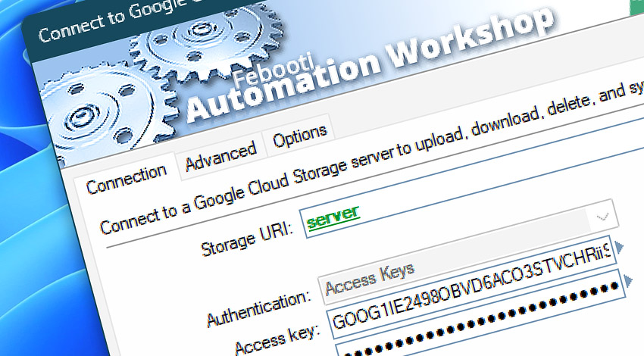The width and height of the screenshot is (644, 356).
Task: Click the Access key label
Action: click(x=277, y=340)
